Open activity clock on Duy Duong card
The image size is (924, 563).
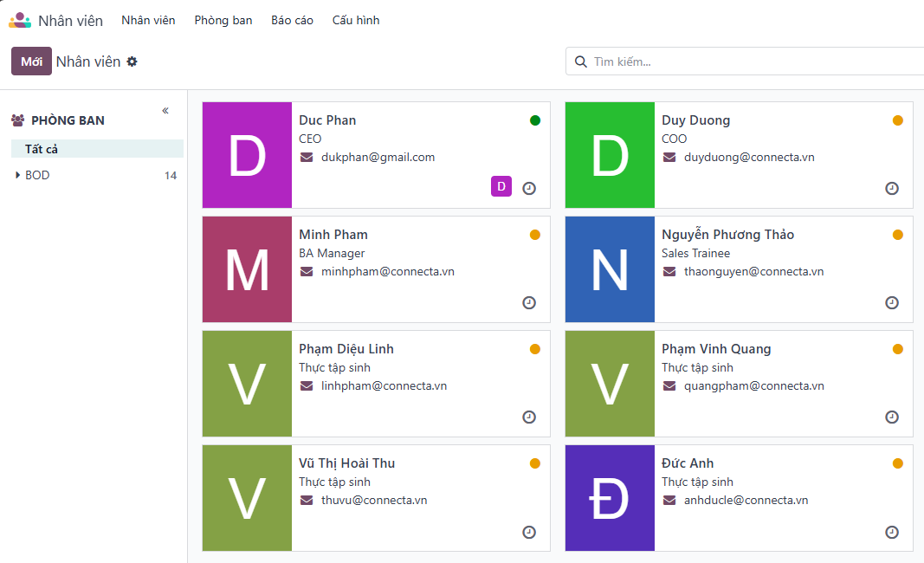coord(892,189)
